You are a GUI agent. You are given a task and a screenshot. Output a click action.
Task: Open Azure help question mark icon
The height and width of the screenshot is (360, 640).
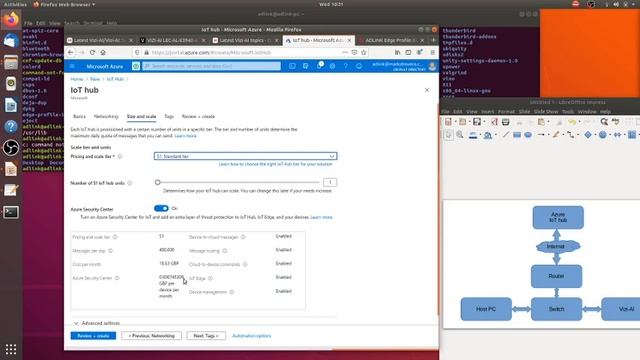(x=346, y=66)
